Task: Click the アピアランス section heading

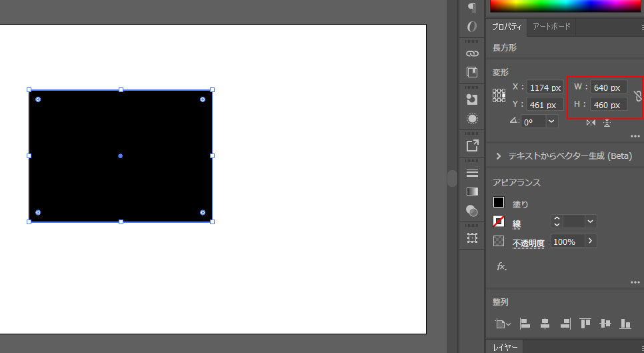Action: coord(516,182)
